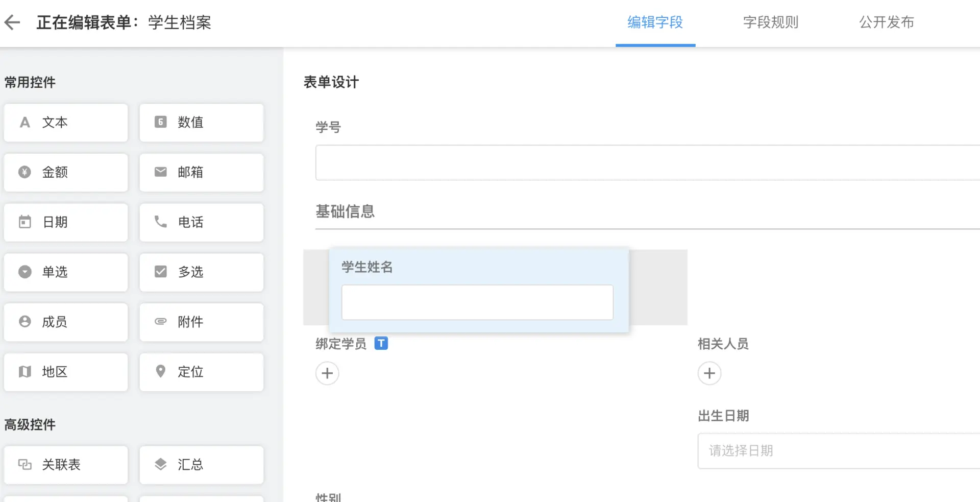Switch to the 字段规则 tab

(771, 22)
